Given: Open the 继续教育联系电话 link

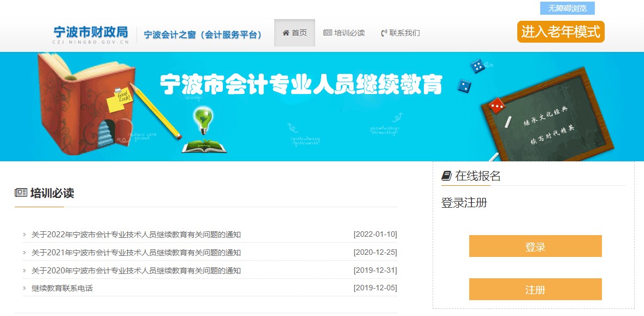Looking at the screenshot, I should coord(62,288).
